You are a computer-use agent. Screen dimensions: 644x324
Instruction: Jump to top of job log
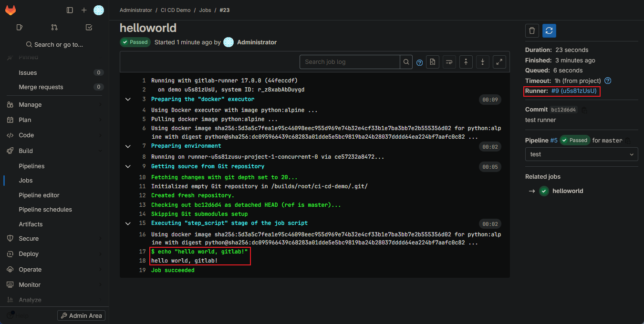(x=466, y=62)
